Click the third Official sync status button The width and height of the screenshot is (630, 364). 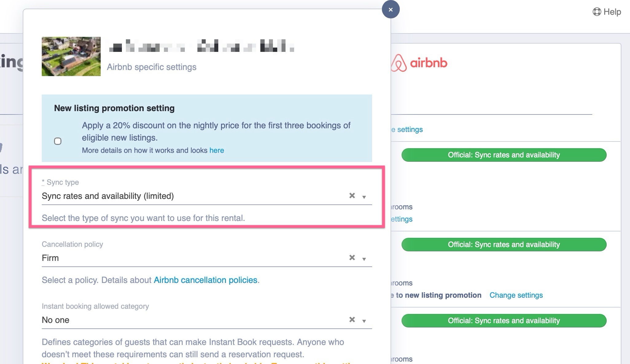point(504,321)
